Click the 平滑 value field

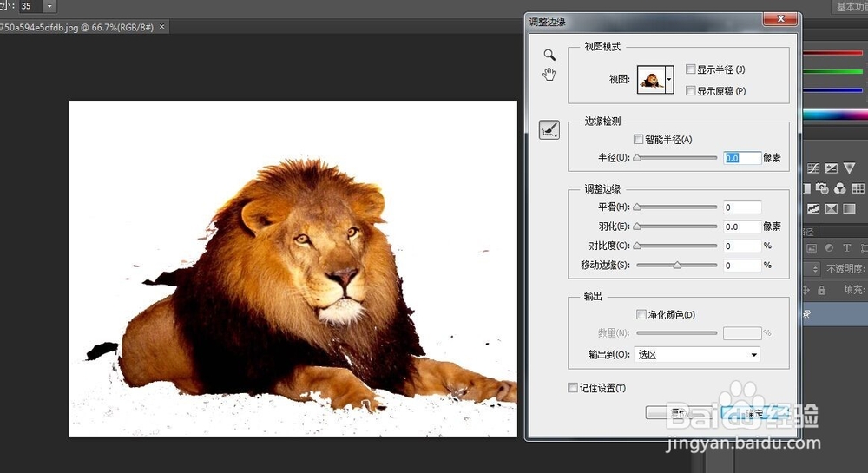[x=742, y=207]
